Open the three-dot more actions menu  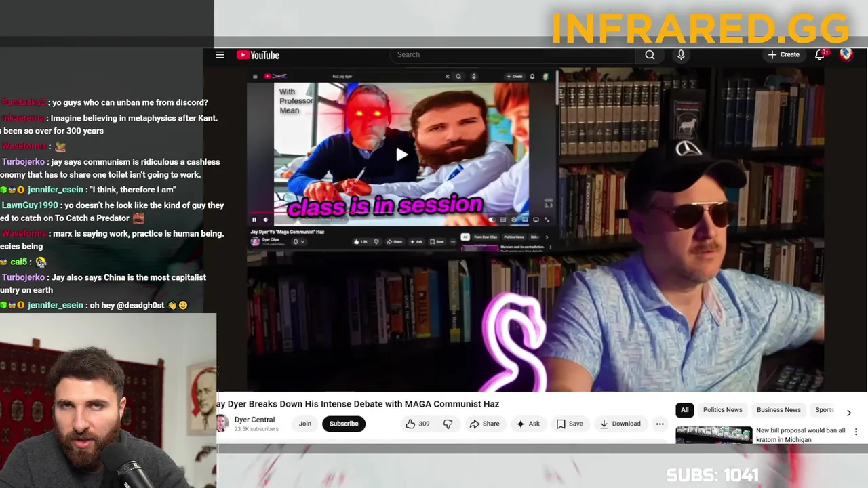pos(660,424)
